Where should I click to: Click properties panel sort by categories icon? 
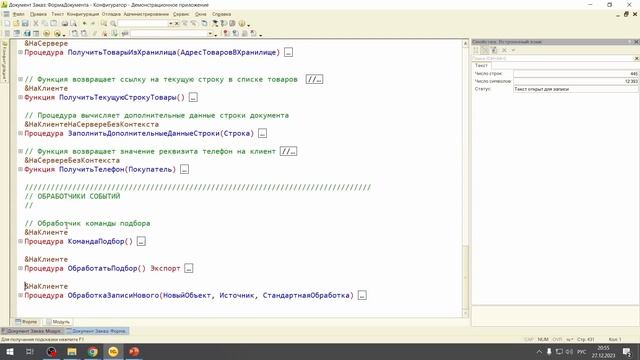[476, 50]
